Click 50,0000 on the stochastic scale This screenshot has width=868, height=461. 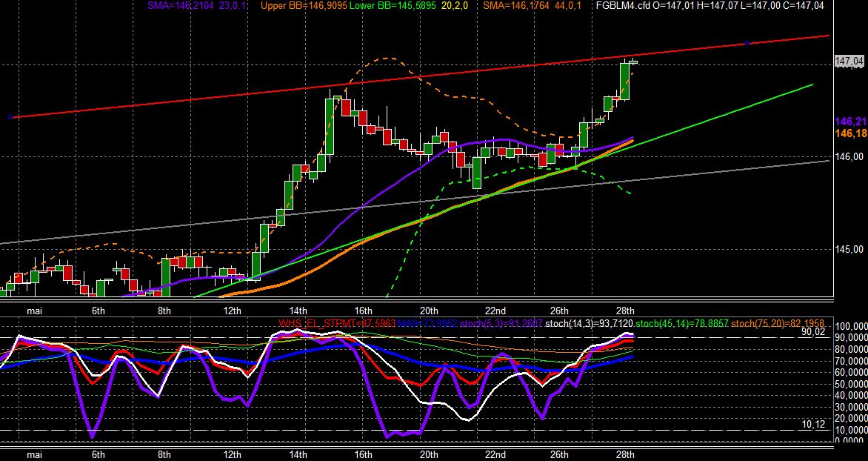[852, 383]
